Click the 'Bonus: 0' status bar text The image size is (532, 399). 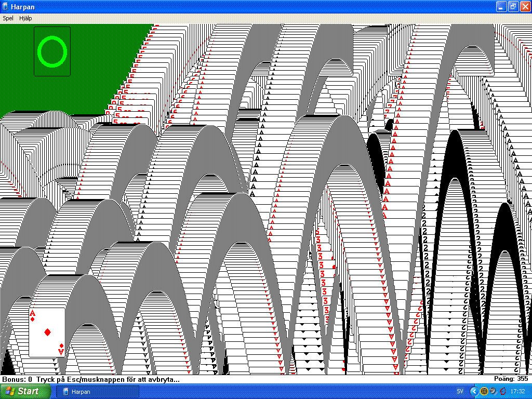click(17, 379)
